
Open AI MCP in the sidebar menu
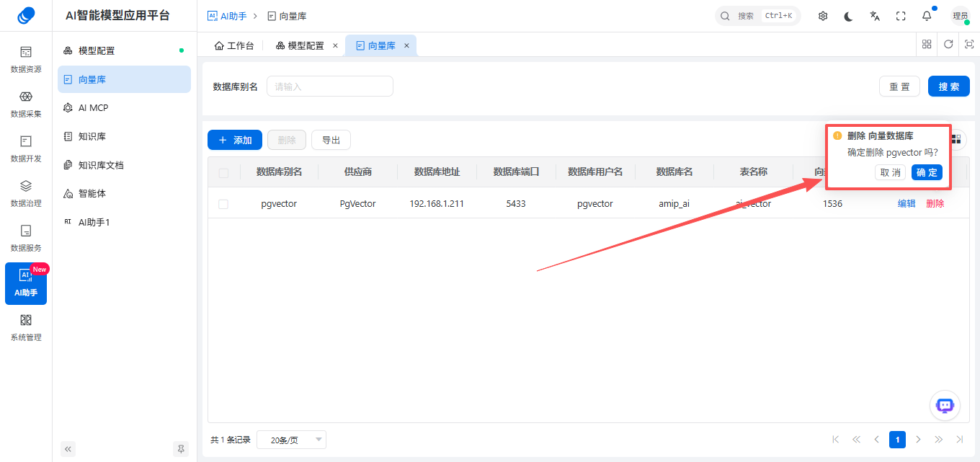coord(124,107)
